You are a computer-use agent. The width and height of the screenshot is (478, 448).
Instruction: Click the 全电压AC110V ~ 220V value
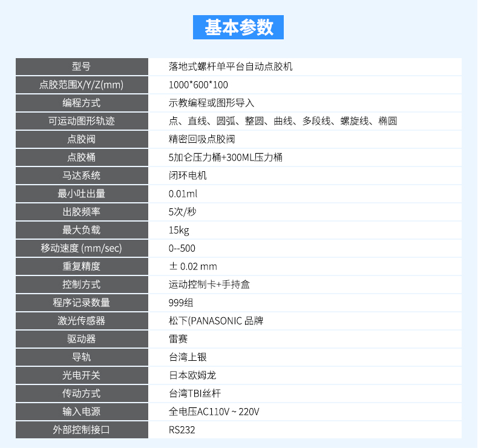214,412
